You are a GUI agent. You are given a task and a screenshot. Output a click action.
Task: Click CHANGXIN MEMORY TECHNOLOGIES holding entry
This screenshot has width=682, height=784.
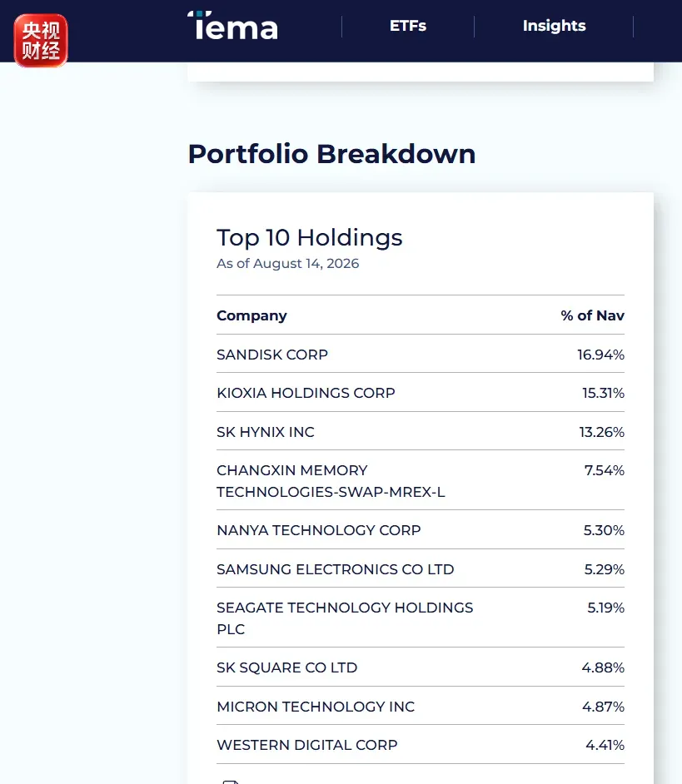click(x=331, y=481)
